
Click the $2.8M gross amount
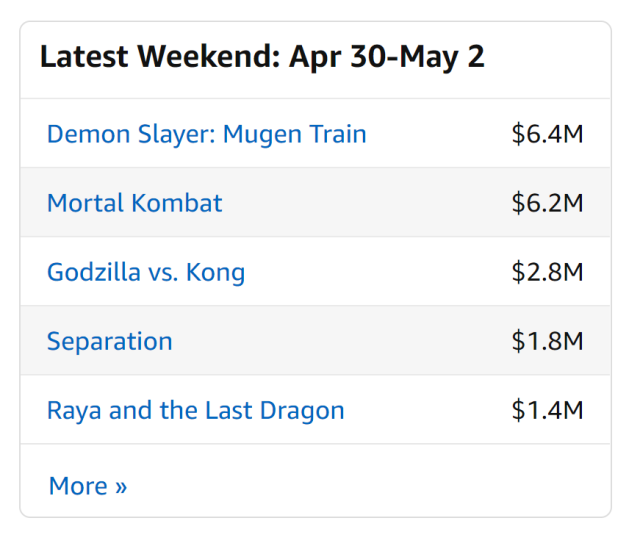click(x=547, y=272)
